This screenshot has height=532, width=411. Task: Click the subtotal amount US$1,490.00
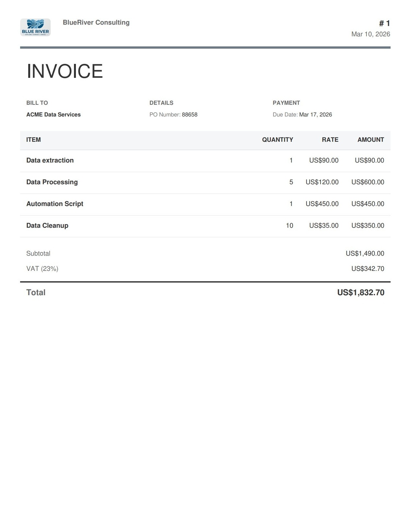tap(365, 253)
